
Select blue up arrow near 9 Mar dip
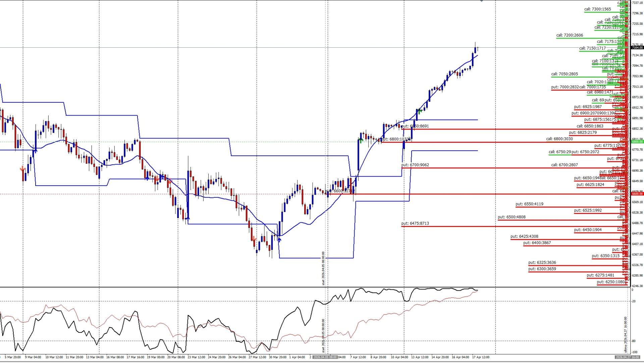click(35, 151)
